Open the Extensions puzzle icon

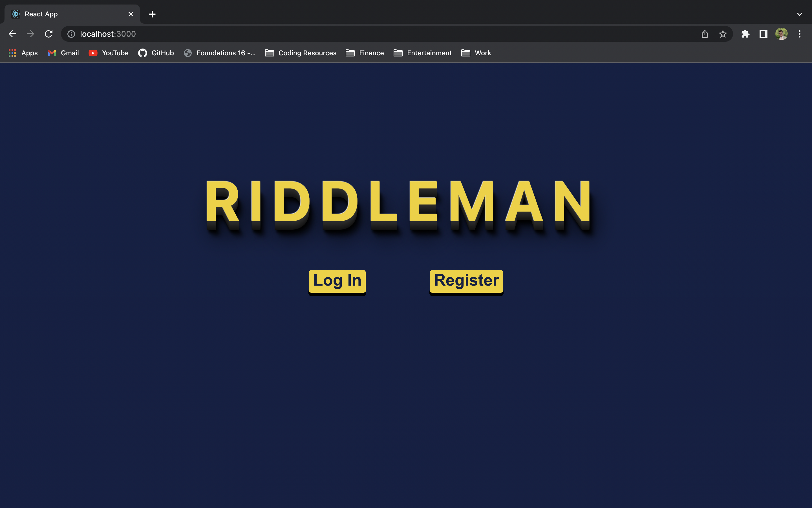[x=745, y=34]
